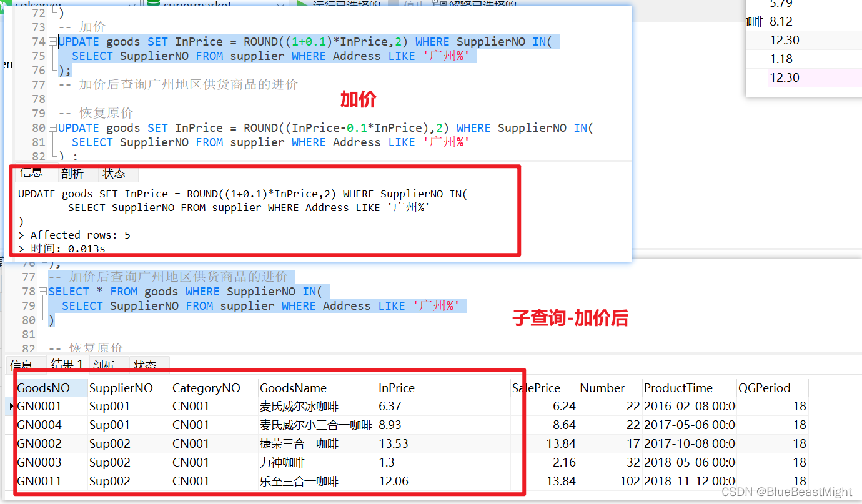Click the InPrice value 1.3
This screenshot has width=862, height=504.
[x=443, y=463]
